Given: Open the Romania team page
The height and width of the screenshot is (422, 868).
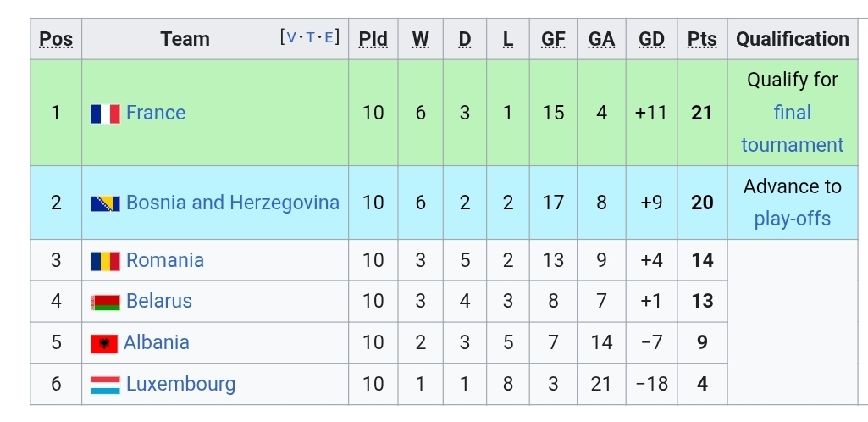Looking at the screenshot, I should coord(165,260).
